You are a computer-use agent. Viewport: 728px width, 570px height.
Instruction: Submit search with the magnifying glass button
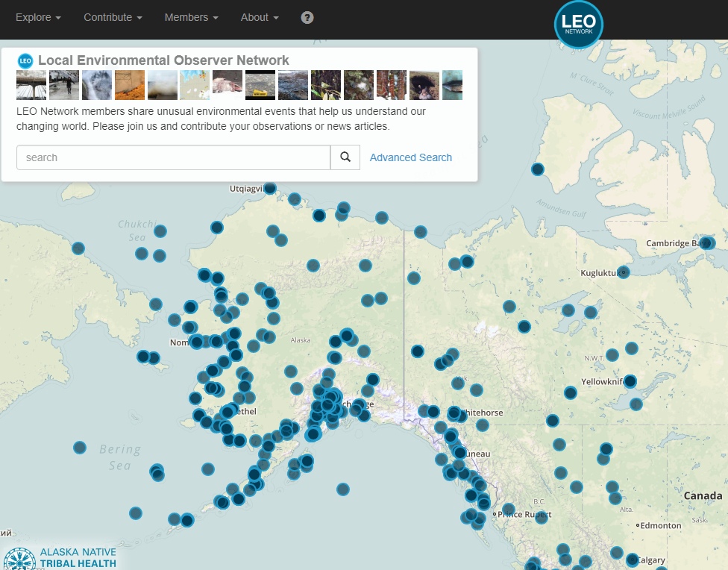345,157
